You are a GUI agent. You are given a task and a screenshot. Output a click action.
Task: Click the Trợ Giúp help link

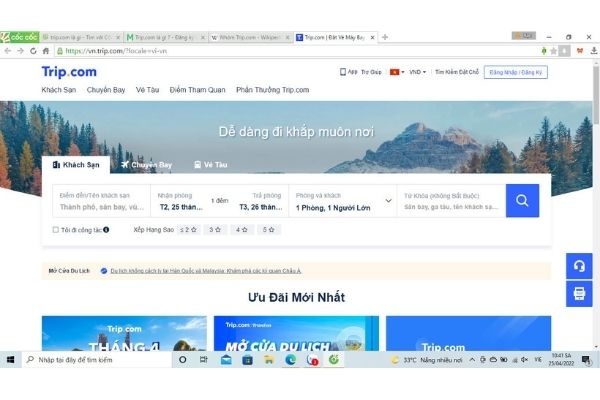[x=371, y=72]
